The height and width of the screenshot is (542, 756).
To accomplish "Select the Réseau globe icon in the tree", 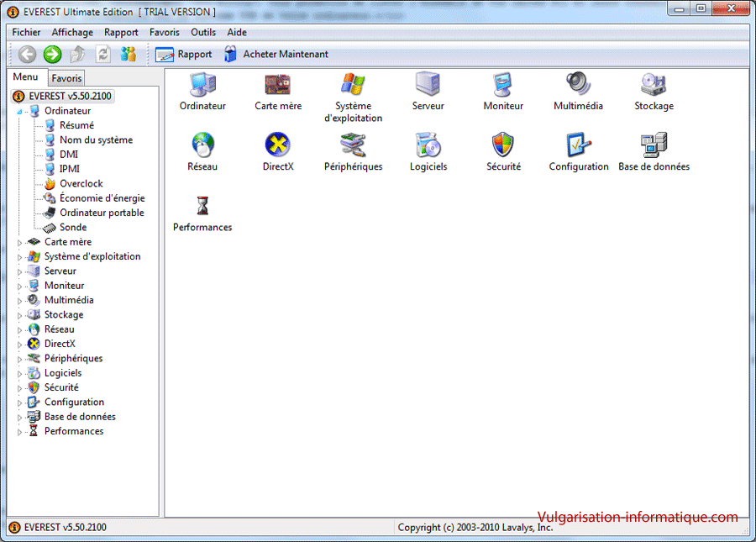I will (34, 329).
